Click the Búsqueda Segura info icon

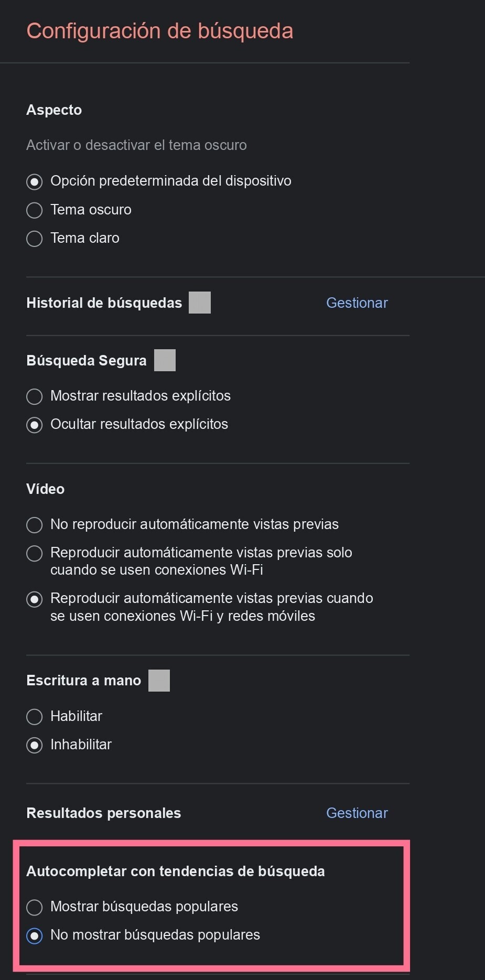click(165, 360)
